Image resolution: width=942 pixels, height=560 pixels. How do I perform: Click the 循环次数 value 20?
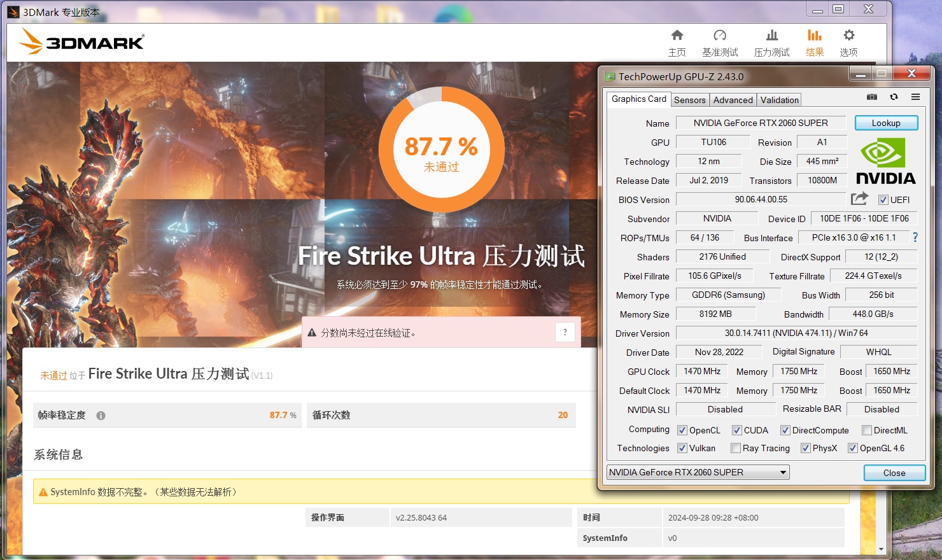coord(563,415)
